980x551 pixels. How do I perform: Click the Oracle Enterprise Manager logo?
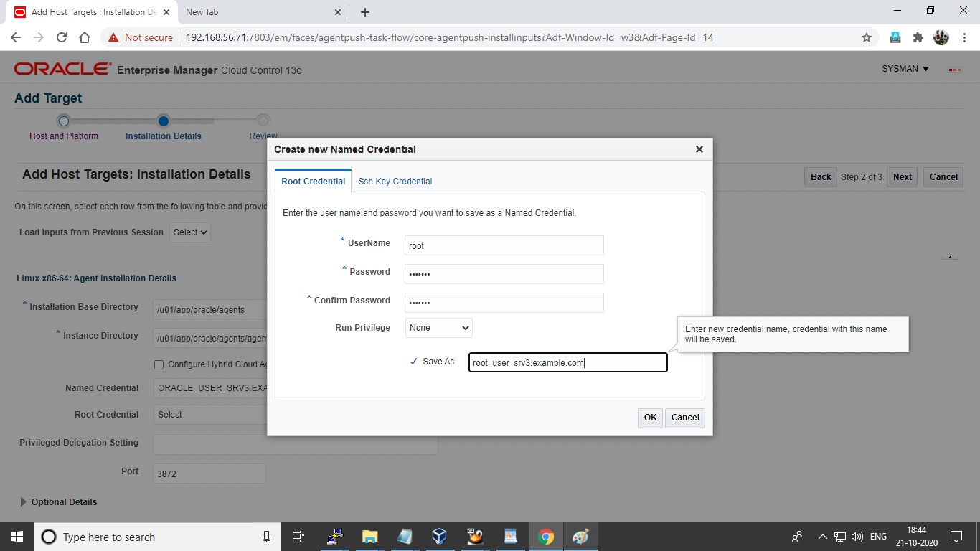(x=62, y=68)
